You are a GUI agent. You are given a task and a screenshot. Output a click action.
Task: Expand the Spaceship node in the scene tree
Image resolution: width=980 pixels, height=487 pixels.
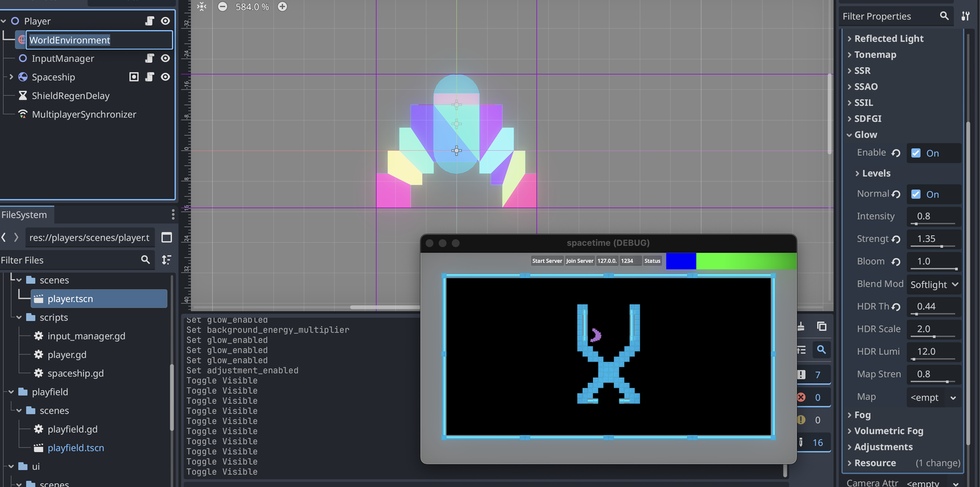tap(11, 77)
